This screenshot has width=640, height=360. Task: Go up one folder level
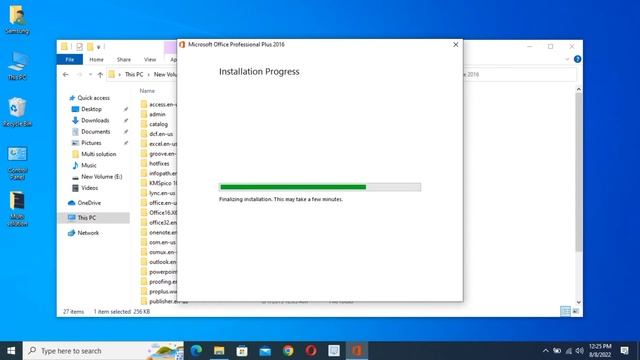click(100, 75)
